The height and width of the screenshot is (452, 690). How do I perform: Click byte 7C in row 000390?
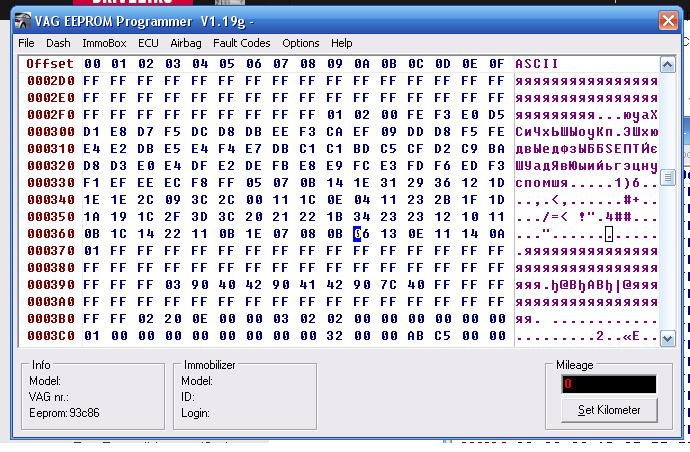point(389,285)
